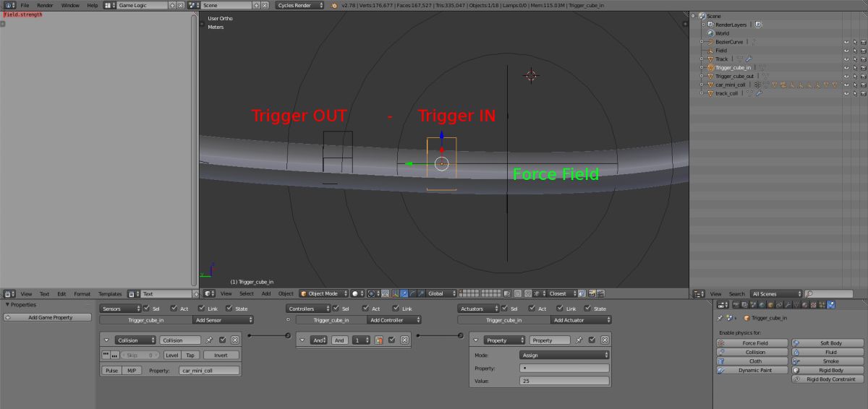Click the sensor Tap button

click(x=190, y=355)
